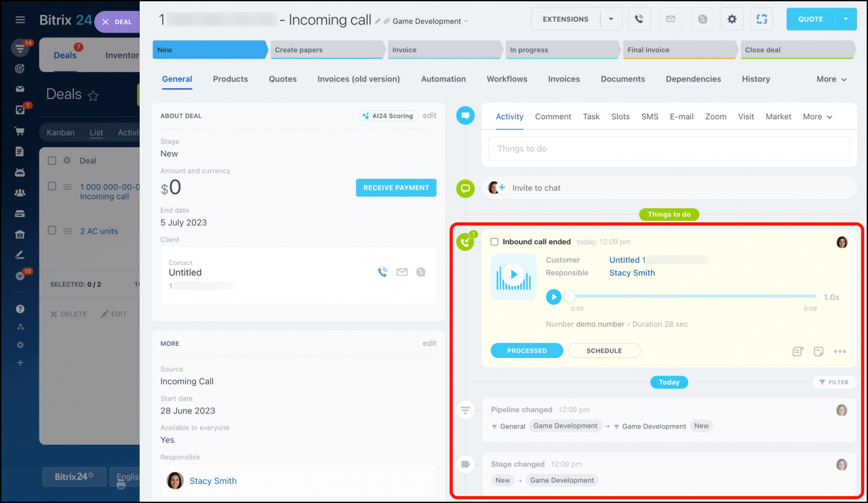Open the mail sidebar icon
The width and height of the screenshot is (868, 503).
(20, 89)
